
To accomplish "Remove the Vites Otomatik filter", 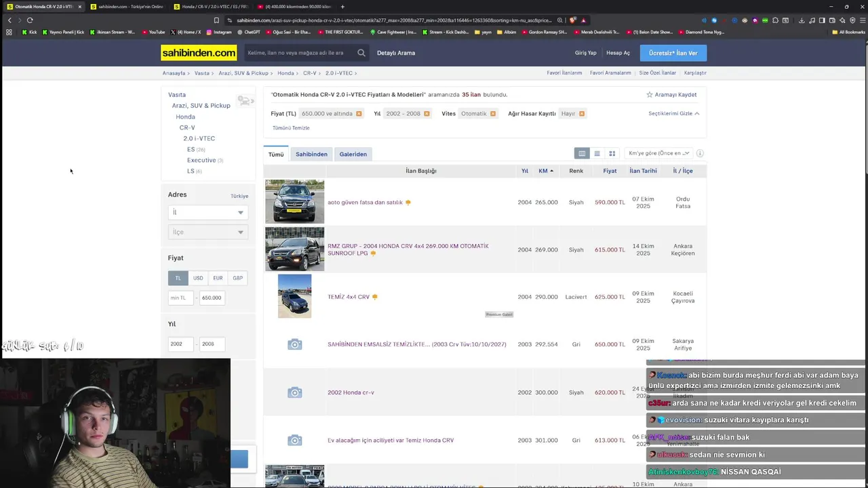I will (x=493, y=114).
